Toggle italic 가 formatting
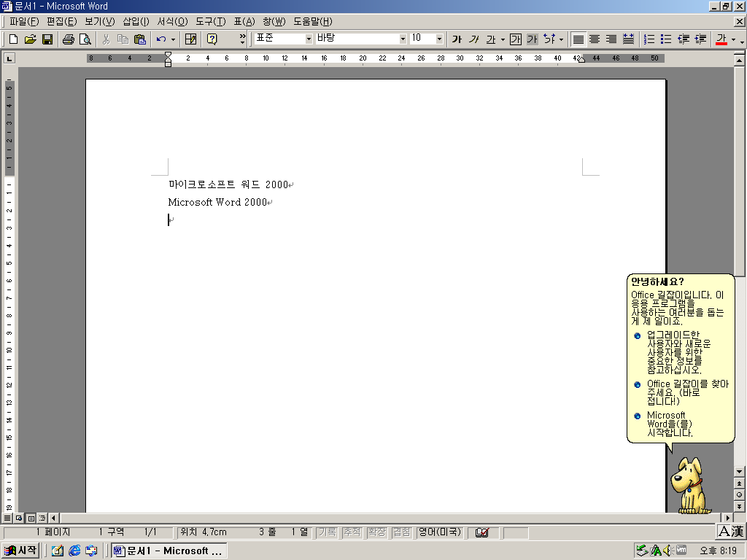Image resolution: width=747 pixels, height=560 pixels. [x=474, y=39]
